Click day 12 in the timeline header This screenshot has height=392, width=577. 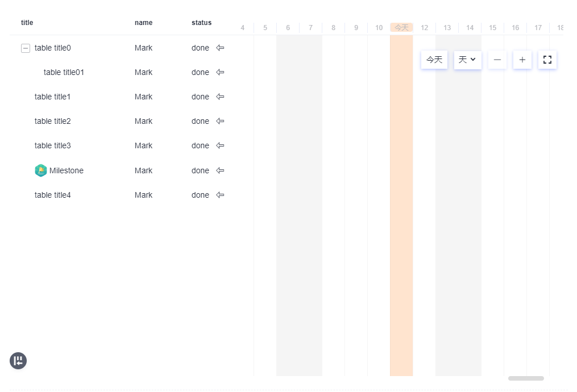click(424, 28)
